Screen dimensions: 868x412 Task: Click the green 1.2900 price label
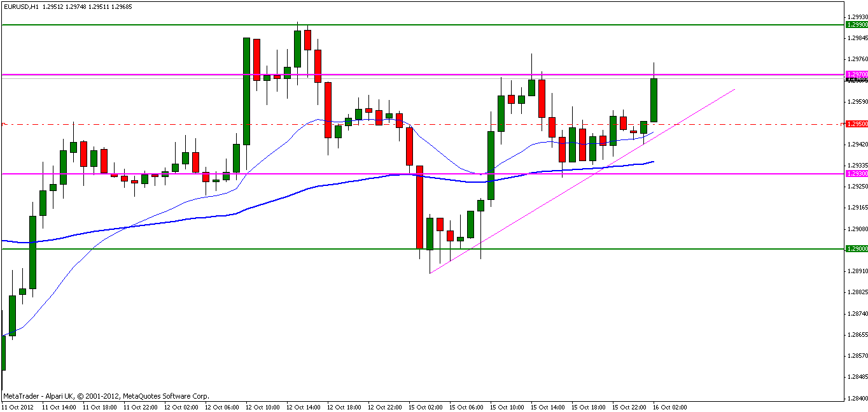[x=856, y=248]
